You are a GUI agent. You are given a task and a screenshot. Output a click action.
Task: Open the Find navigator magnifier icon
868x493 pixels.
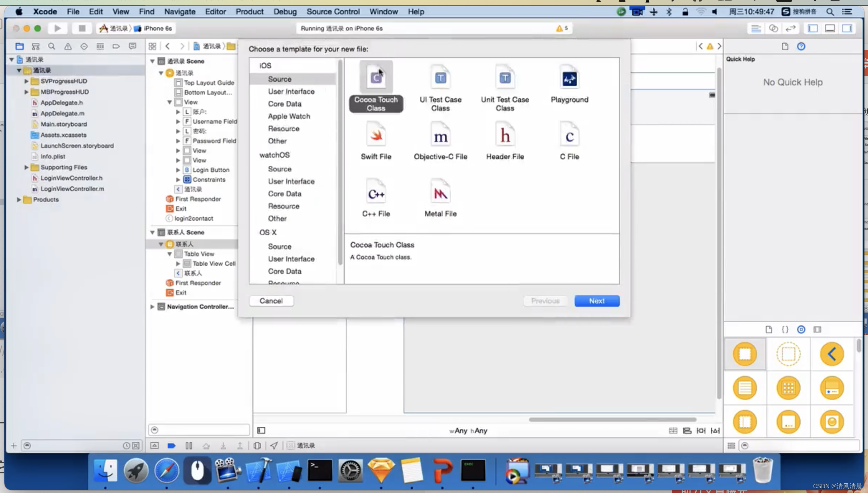click(x=52, y=46)
